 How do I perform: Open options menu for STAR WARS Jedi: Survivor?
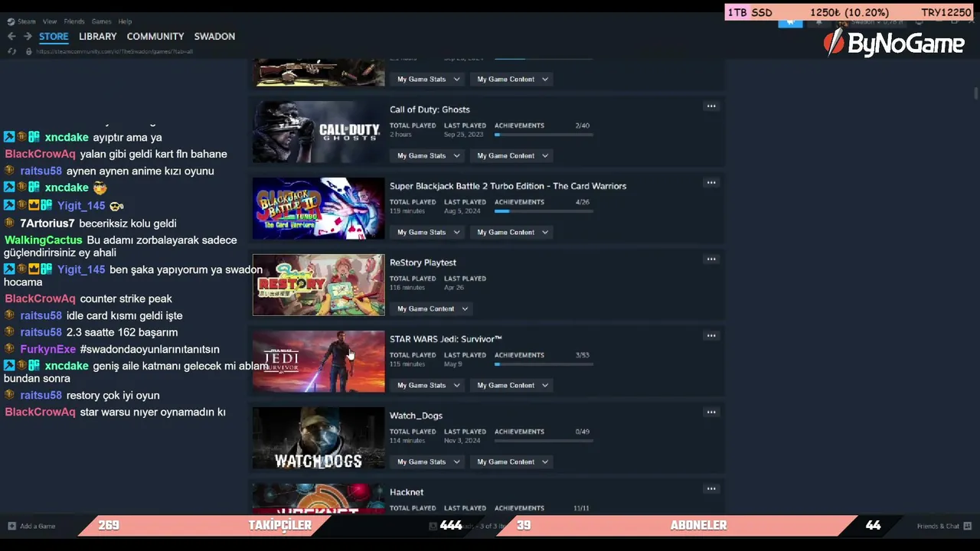[x=711, y=336]
